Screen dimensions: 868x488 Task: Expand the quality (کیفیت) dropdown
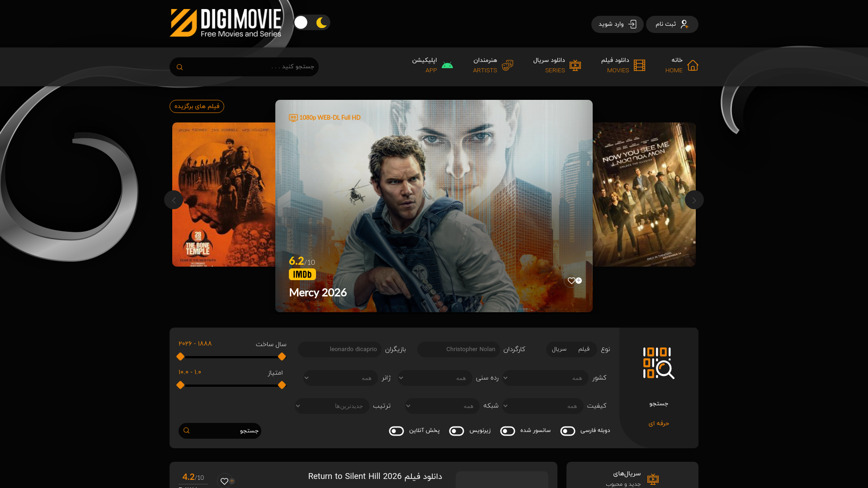pyautogui.click(x=542, y=406)
